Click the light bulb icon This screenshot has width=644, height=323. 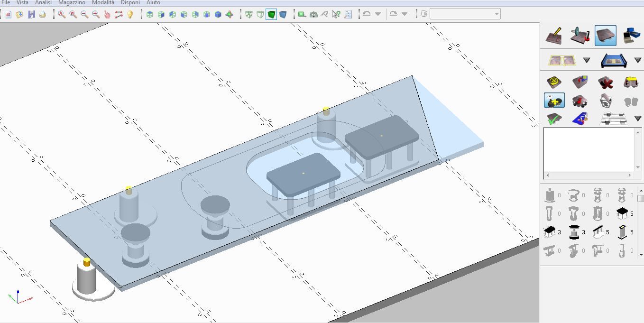(130, 14)
